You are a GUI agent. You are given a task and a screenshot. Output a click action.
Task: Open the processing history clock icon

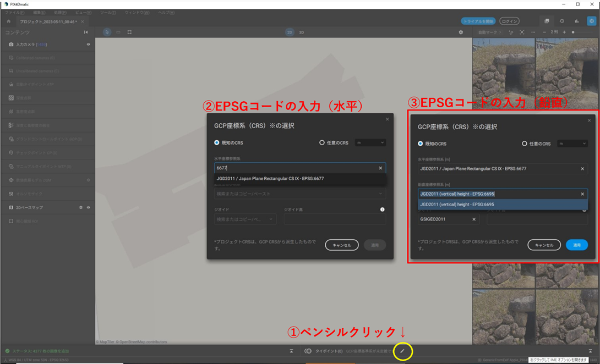coord(561,21)
